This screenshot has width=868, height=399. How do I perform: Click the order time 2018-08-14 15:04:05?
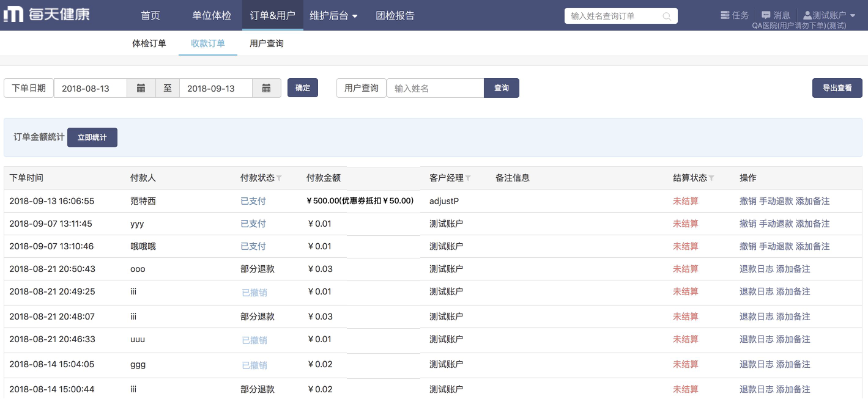(52, 364)
